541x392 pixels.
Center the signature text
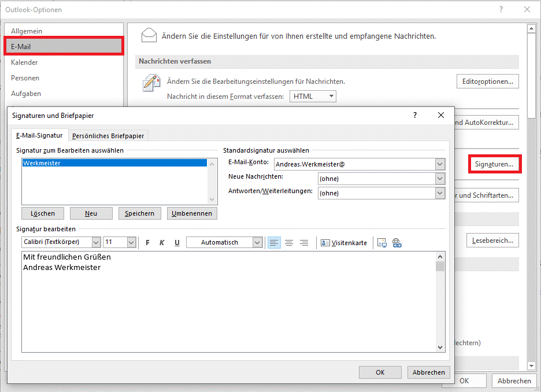[289, 243]
